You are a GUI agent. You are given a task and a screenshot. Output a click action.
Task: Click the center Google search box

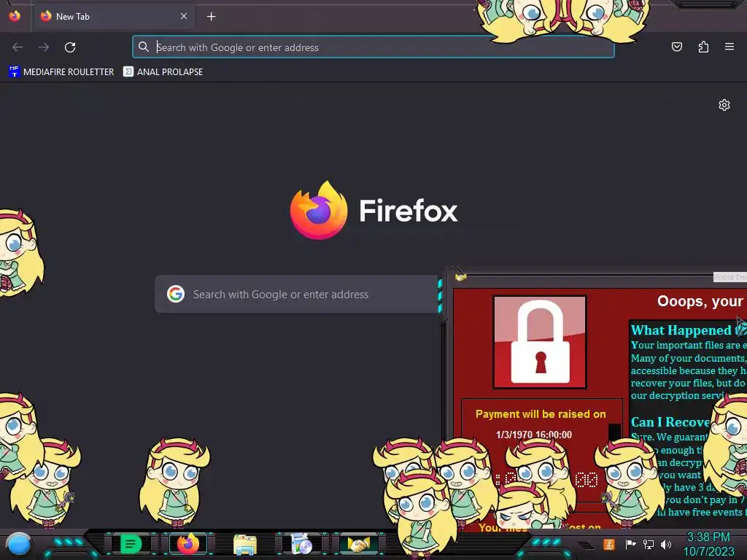click(x=297, y=295)
